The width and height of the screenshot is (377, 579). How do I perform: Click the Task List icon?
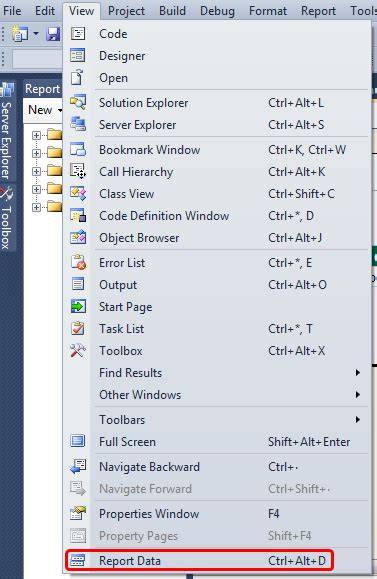(78, 328)
